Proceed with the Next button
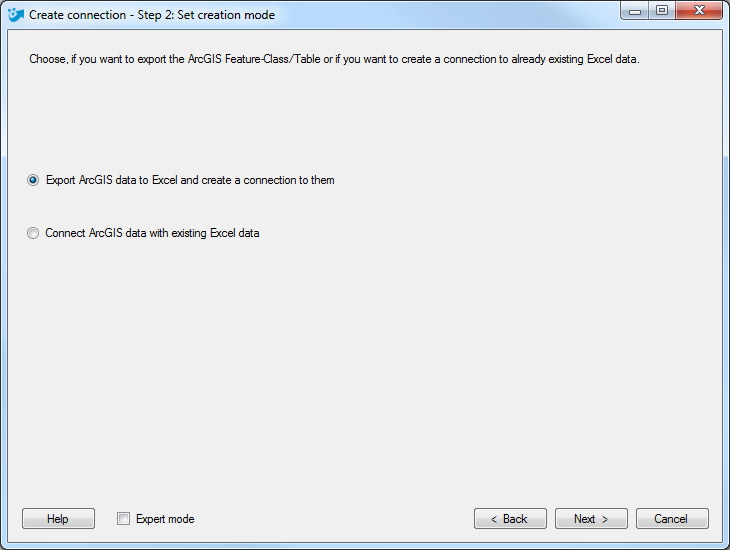730x550 pixels. [x=591, y=518]
